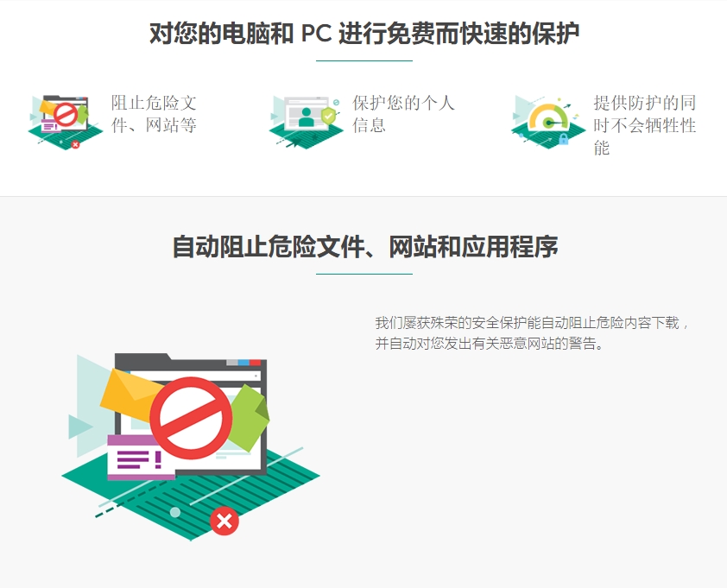Click the blocked-files feature icon with prohibition sign
The height and width of the screenshot is (588, 727).
click(66, 122)
